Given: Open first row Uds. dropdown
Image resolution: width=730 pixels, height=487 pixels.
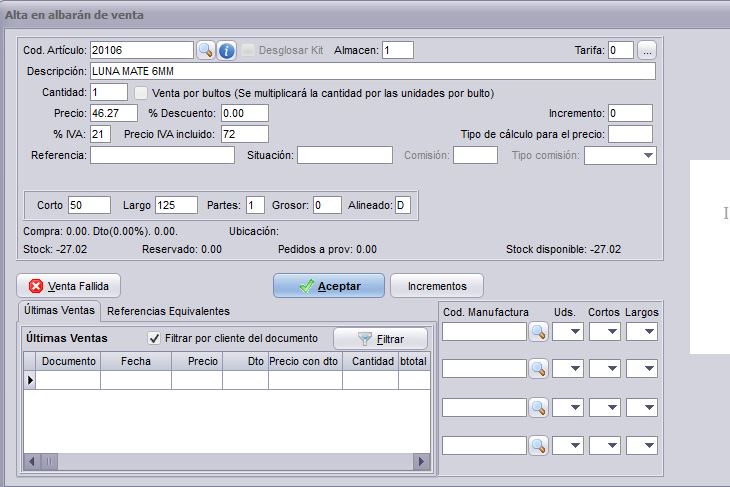Looking at the screenshot, I should (x=568, y=332).
